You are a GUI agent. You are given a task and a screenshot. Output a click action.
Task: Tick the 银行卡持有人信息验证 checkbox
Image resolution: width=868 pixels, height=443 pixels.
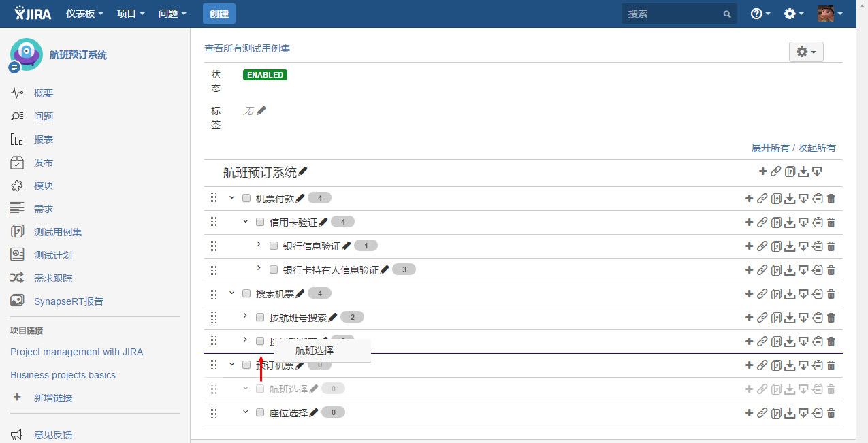[274, 269]
